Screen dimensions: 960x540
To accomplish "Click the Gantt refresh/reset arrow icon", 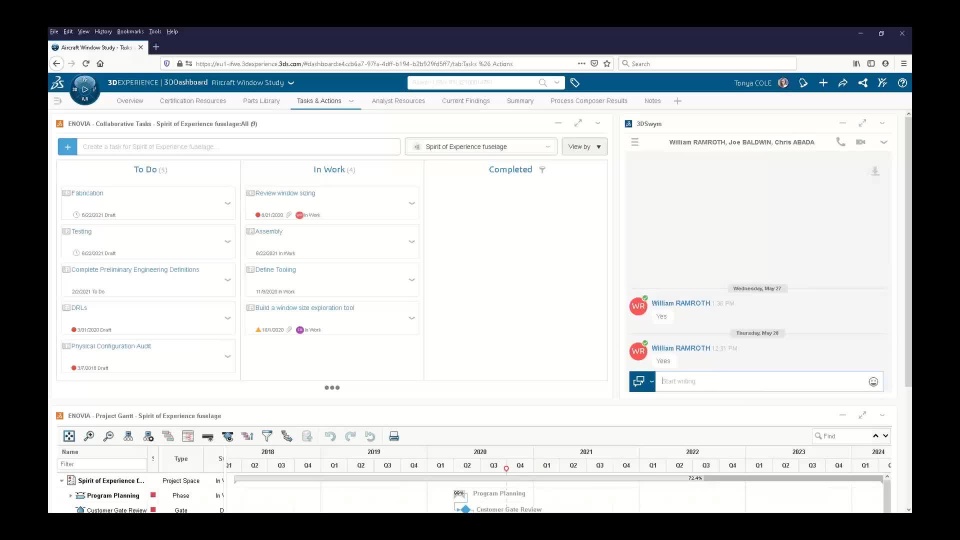I will click(370, 436).
